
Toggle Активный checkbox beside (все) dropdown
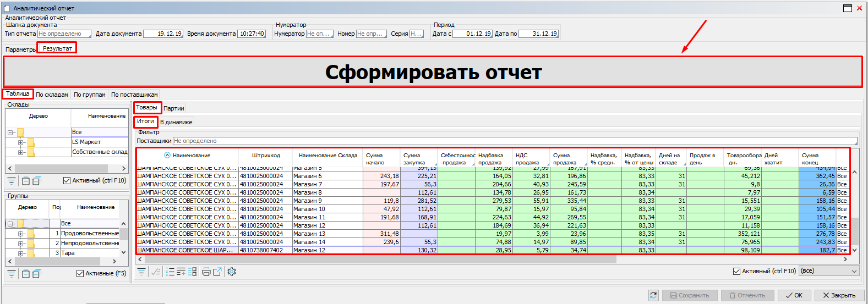click(736, 271)
